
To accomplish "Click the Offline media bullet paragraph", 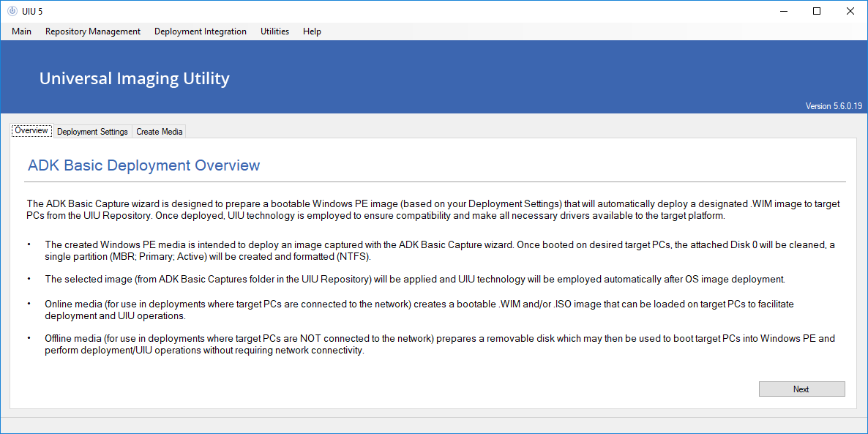I will 439,345.
